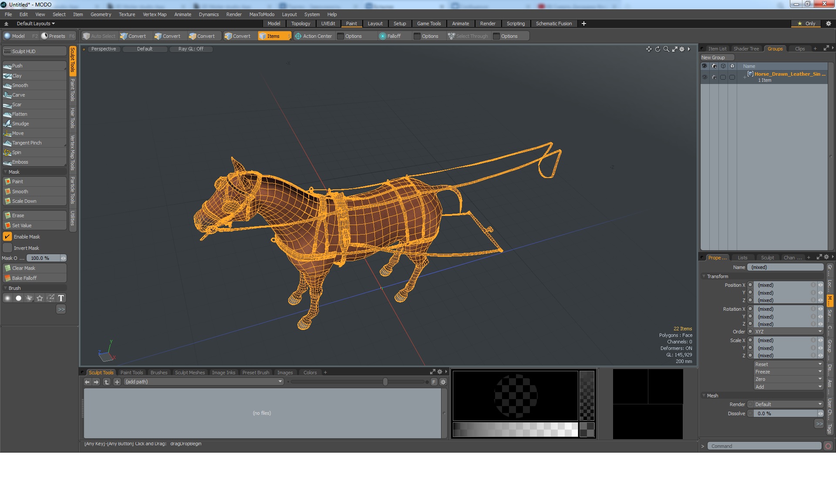Screen dimensions: 836x504
Task: Click the Clear Mask button
Action: (x=34, y=268)
